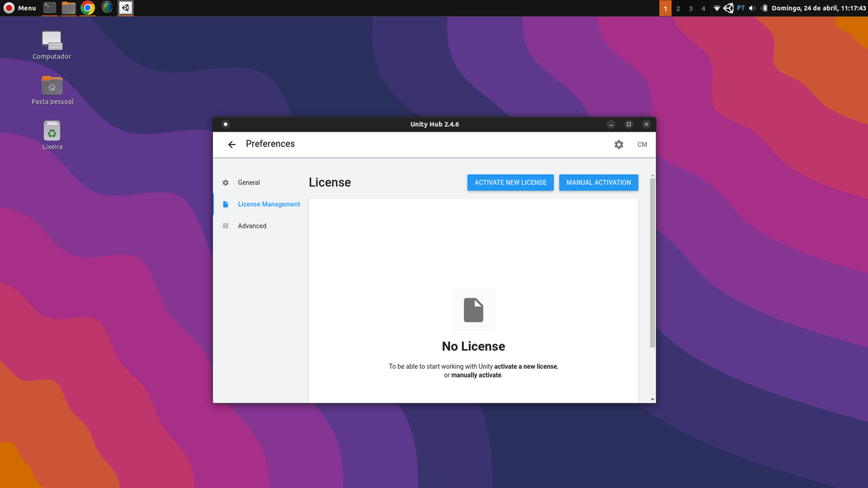Switch to workspace 1
The width and height of the screenshot is (868, 488).
(x=665, y=8)
